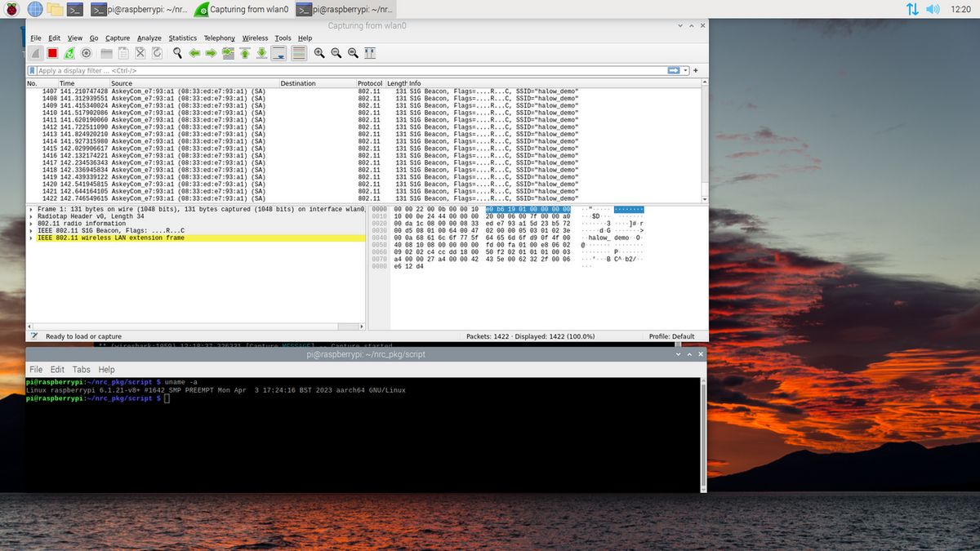Viewport: 980px width, 551px height.
Task: Click display filter bookmark icon
Action: [x=33, y=71]
